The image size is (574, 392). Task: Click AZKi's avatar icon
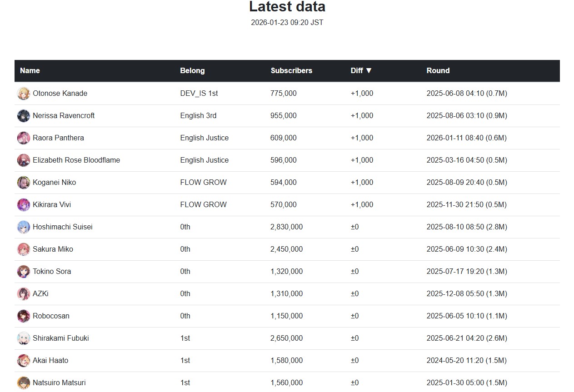pos(24,294)
